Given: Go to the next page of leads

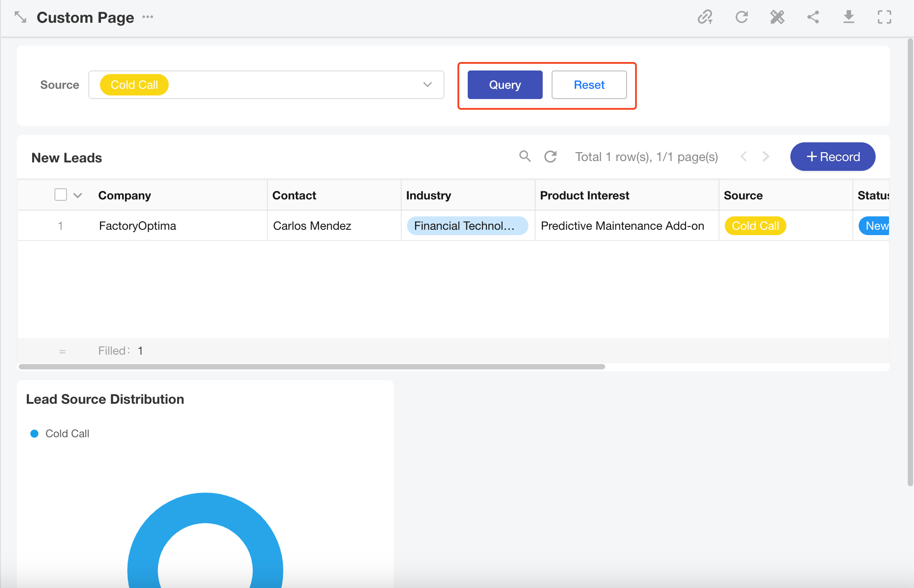Looking at the screenshot, I should point(766,157).
